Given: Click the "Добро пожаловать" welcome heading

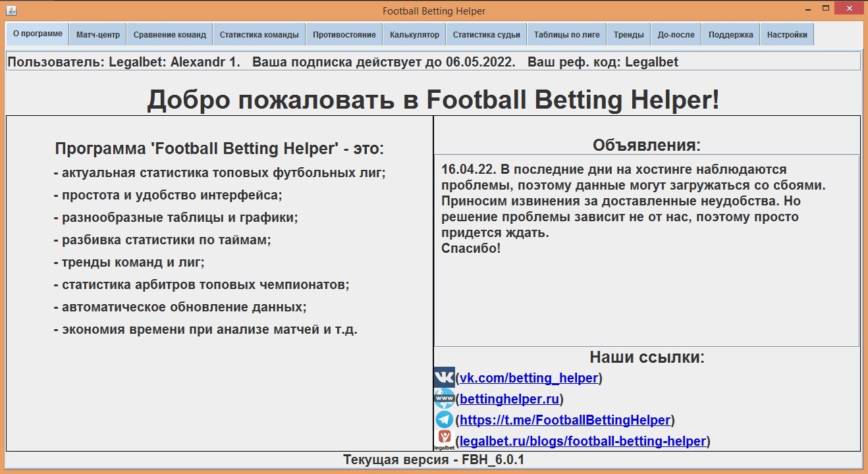Looking at the screenshot, I should tap(433, 100).
